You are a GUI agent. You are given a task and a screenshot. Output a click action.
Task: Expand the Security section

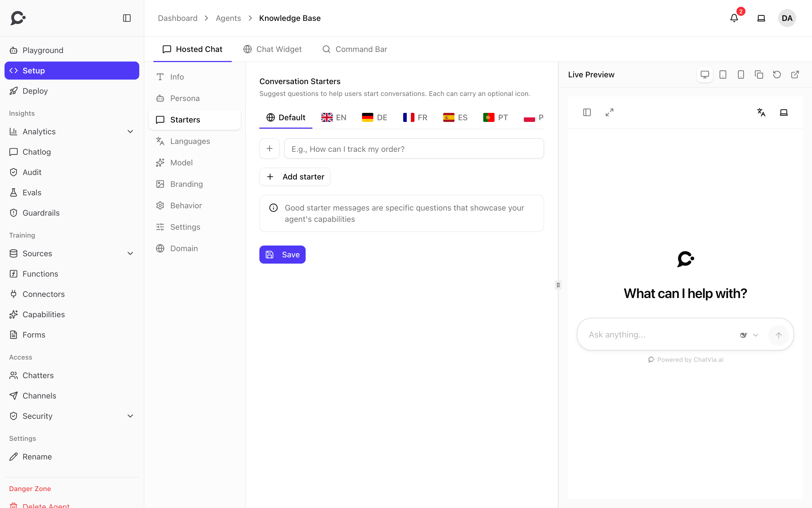pos(130,416)
